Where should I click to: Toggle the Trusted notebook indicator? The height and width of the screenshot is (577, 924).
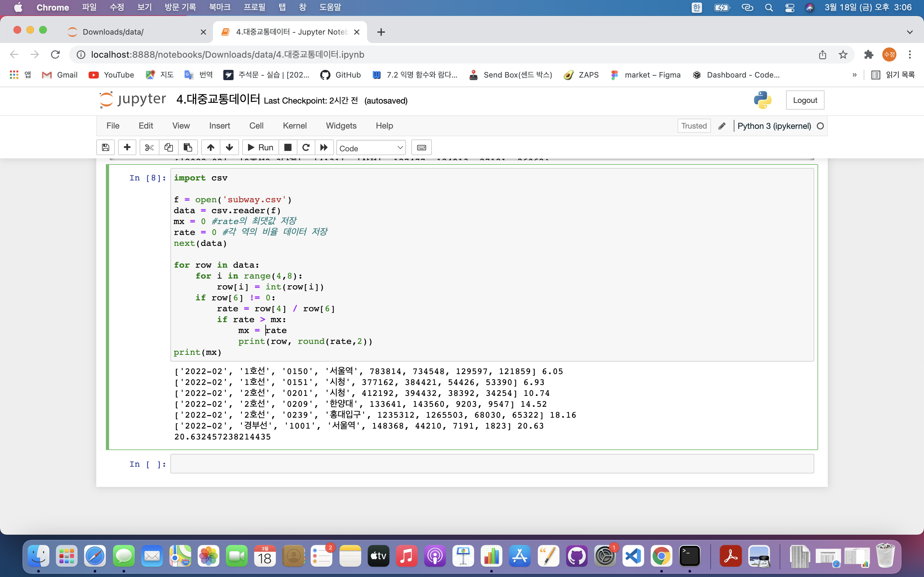(694, 126)
